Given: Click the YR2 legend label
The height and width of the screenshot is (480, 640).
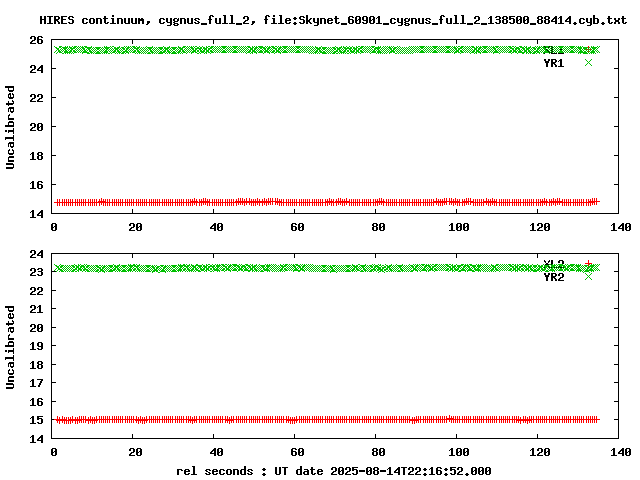Looking at the screenshot, I should (x=553, y=277).
